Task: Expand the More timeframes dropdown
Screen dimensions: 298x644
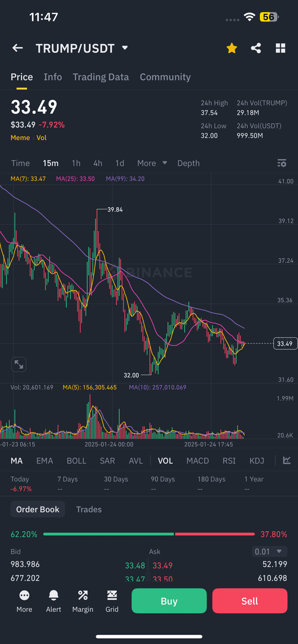Action: [152, 163]
